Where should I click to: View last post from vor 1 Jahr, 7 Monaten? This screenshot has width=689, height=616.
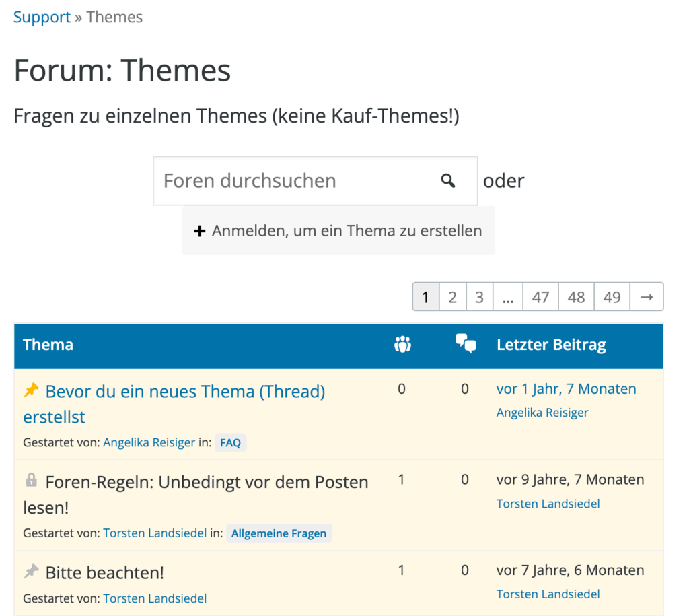click(566, 389)
